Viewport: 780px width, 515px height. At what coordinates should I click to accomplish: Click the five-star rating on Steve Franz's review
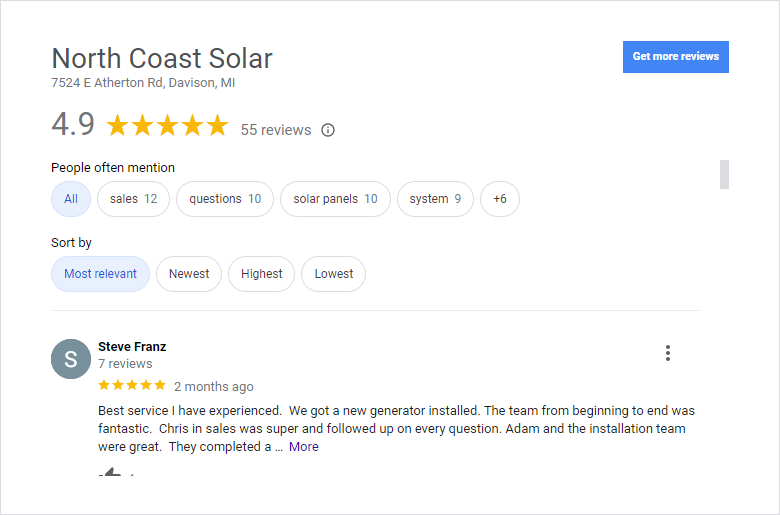pyautogui.click(x=132, y=385)
